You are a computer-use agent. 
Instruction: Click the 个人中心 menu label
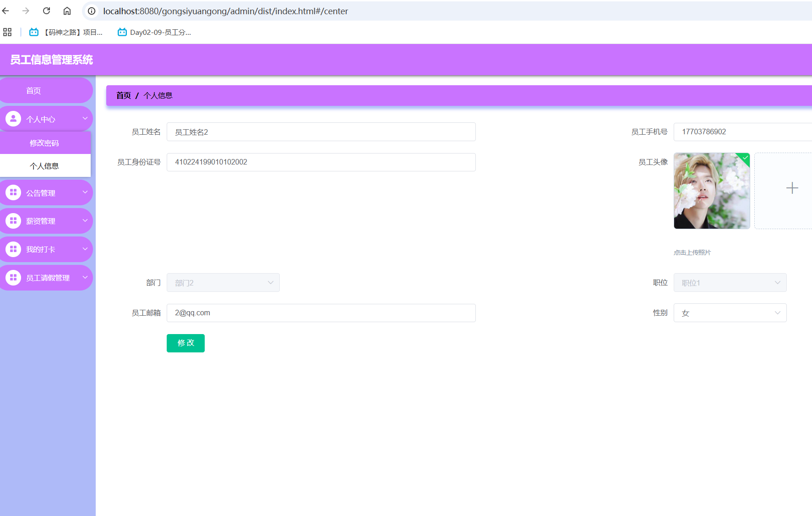pos(41,119)
